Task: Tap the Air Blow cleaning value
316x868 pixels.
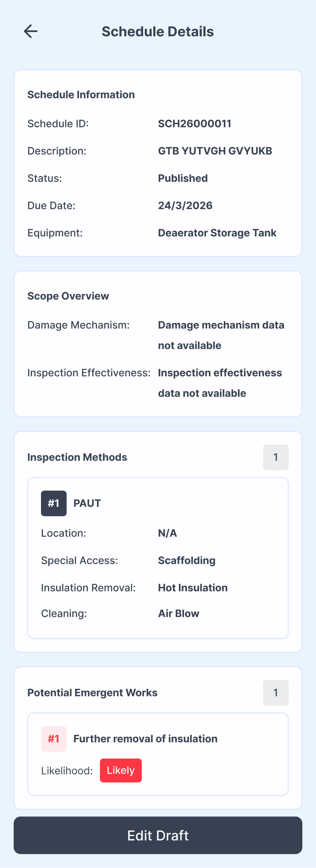Action: pos(178,613)
